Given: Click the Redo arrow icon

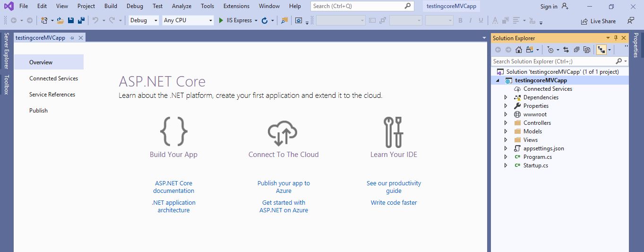Looking at the screenshot, I should tap(112, 20).
